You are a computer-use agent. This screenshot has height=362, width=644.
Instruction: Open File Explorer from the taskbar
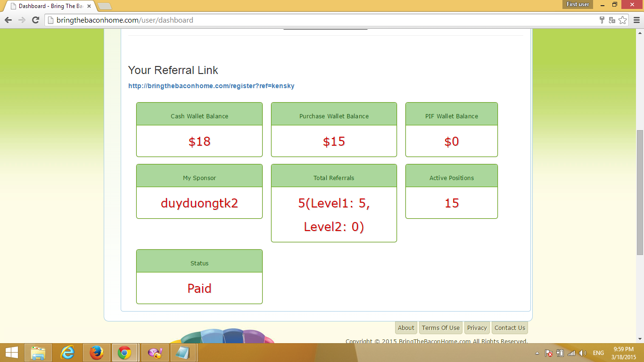coord(39,353)
